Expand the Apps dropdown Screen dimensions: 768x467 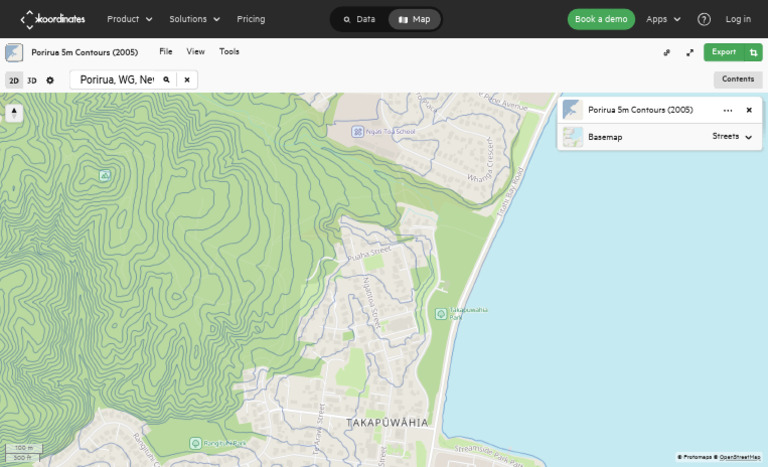(663, 19)
